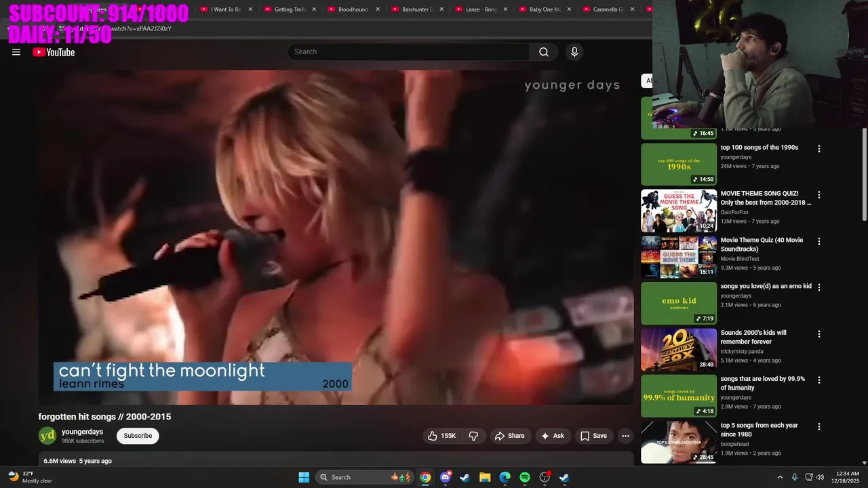Click the video player to pause
The image size is (868, 488).
click(x=336, y=237)
